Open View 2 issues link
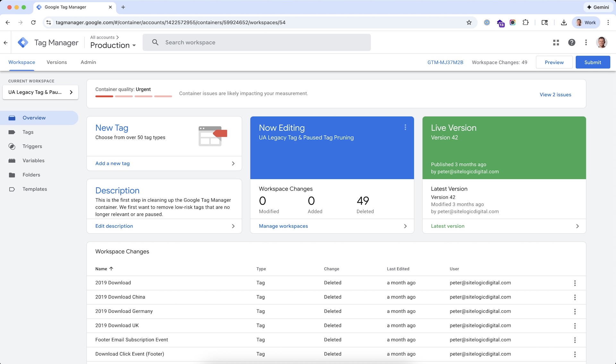Screen dimensions: 616x364 (x=555, y=95)
